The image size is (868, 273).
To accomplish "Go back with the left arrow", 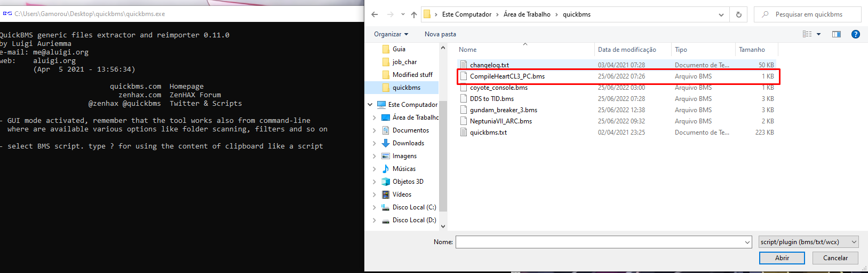I will [x=375, y=14].
